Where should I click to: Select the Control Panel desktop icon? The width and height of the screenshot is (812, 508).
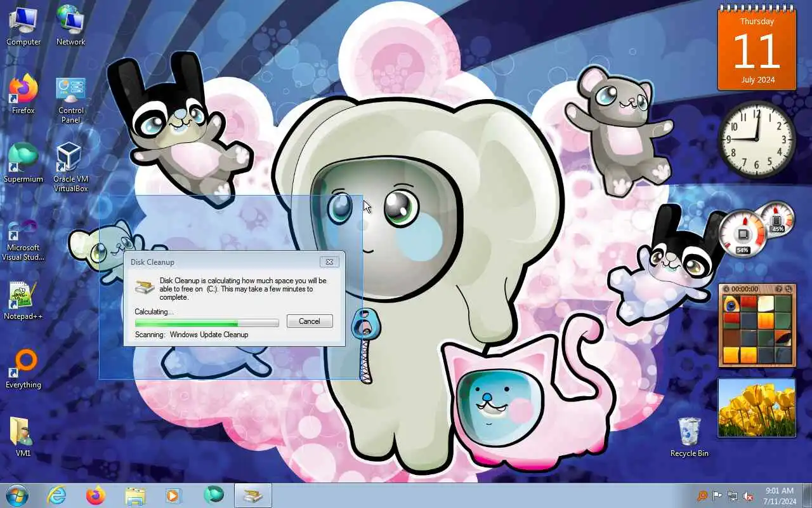click(70, 99)
